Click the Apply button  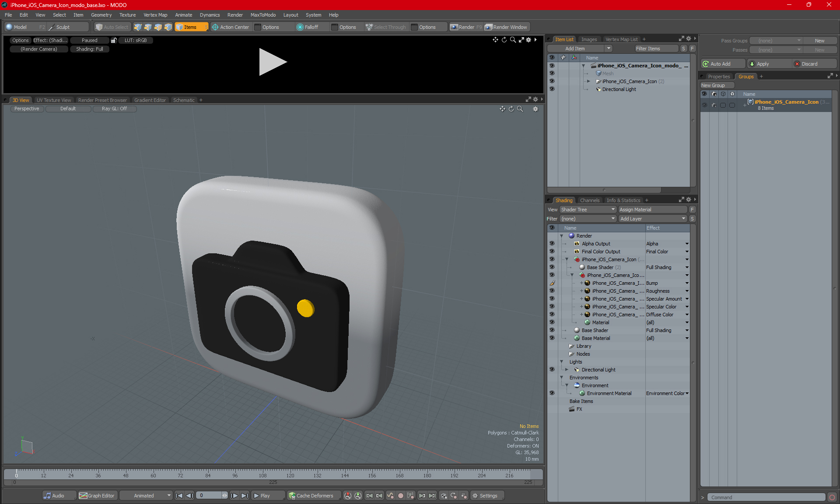[x=769, y=64]
